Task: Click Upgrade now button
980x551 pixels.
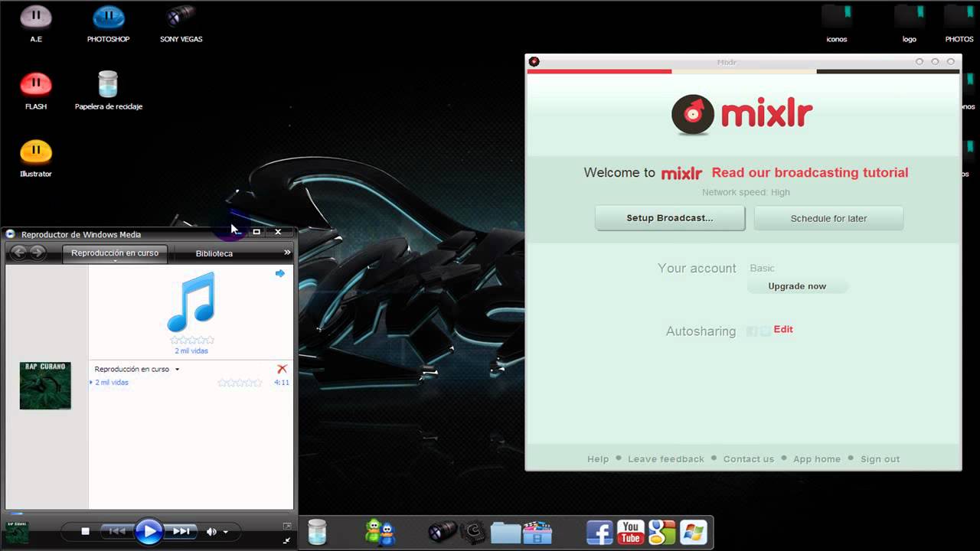Action: point(797,286)
